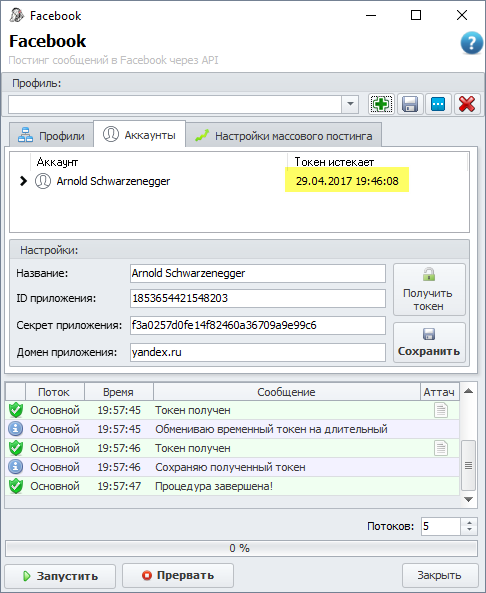Open help via blue question mark icon

(x=471, y=43)
